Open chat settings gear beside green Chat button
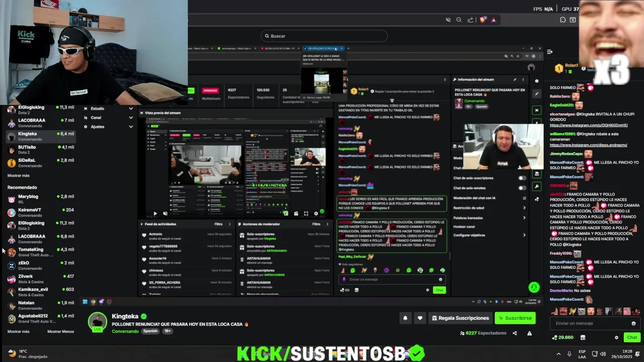This screenshot has height=362, width=644. coord(616,337)
